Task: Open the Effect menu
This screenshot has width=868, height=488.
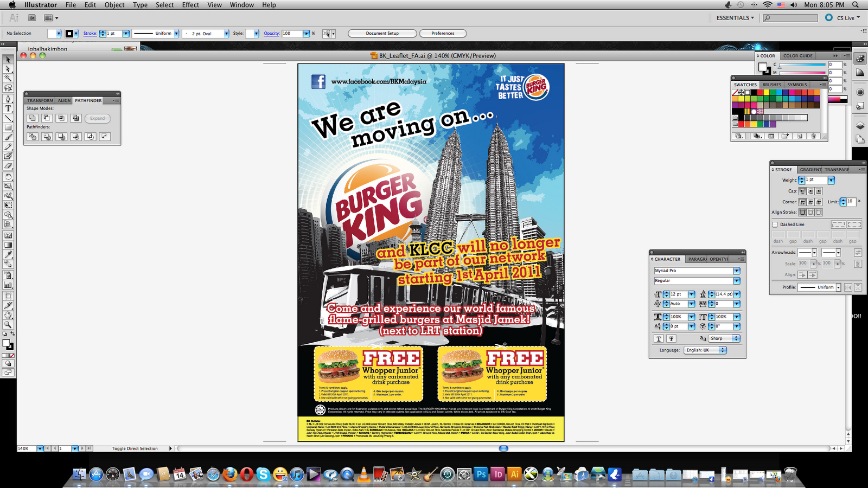Action: tap(190, 5)
